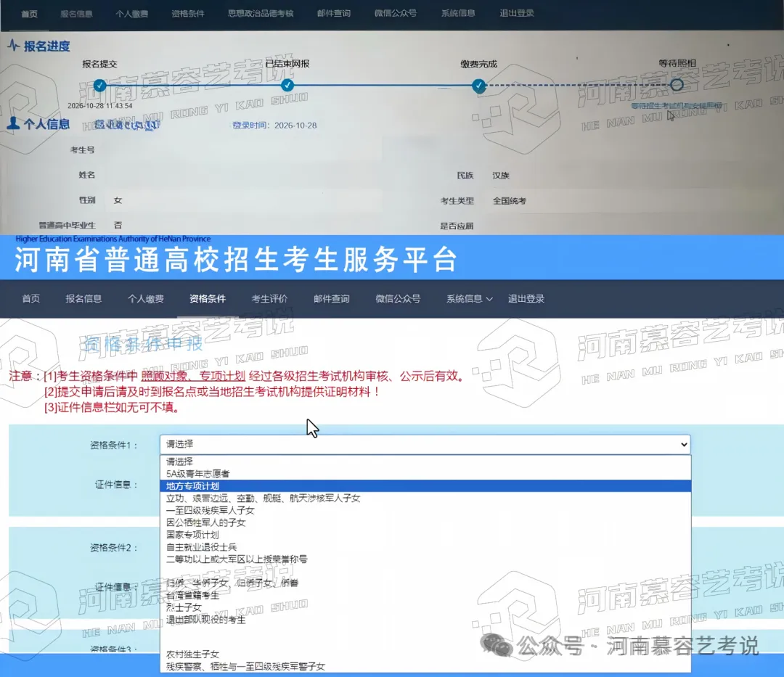Select 自主就业退役士兵 option
The width and height of the screenshot is (784, 677).
(x=425, y=547)
